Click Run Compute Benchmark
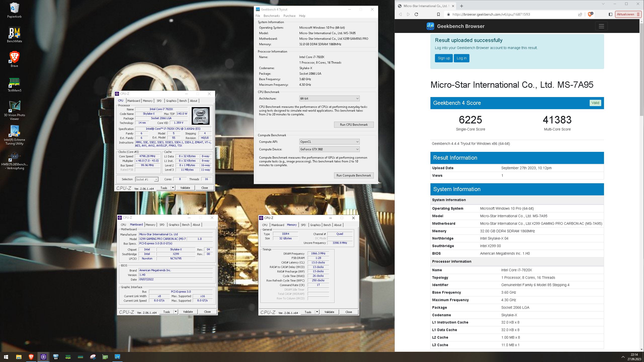Screen dimensions: 644x362 (354, 175)
